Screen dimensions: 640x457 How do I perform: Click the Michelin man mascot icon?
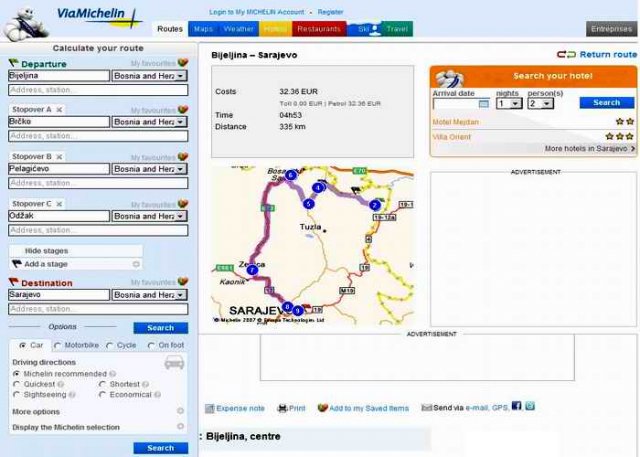[25, 24]
